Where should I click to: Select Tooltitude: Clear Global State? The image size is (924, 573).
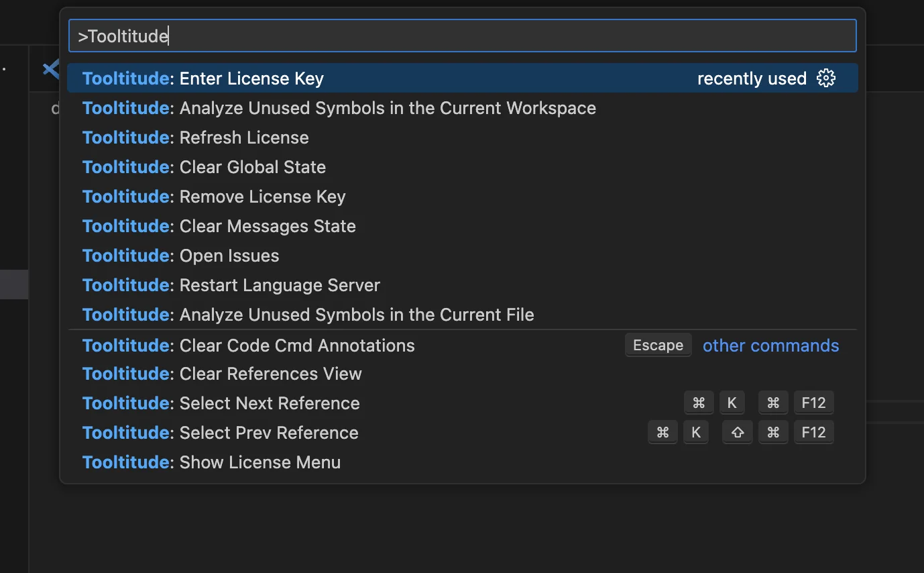[x=463, y=167]
